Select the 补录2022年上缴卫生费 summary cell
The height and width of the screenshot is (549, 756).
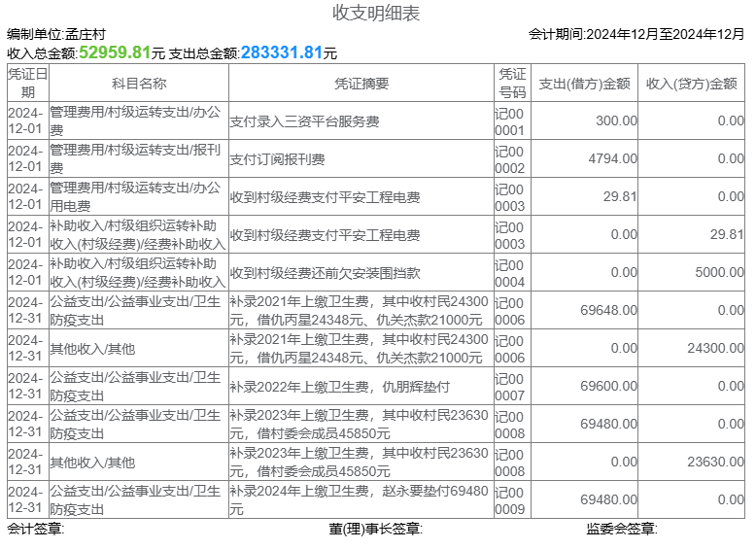(340, 387)
